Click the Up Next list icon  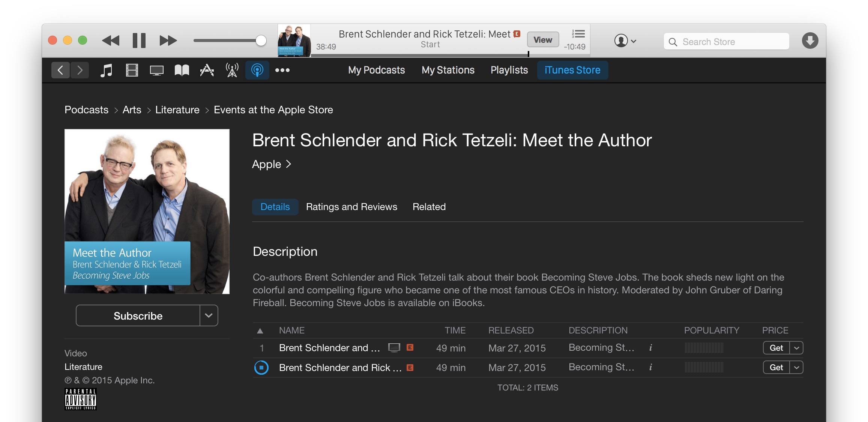pos(578,34)
